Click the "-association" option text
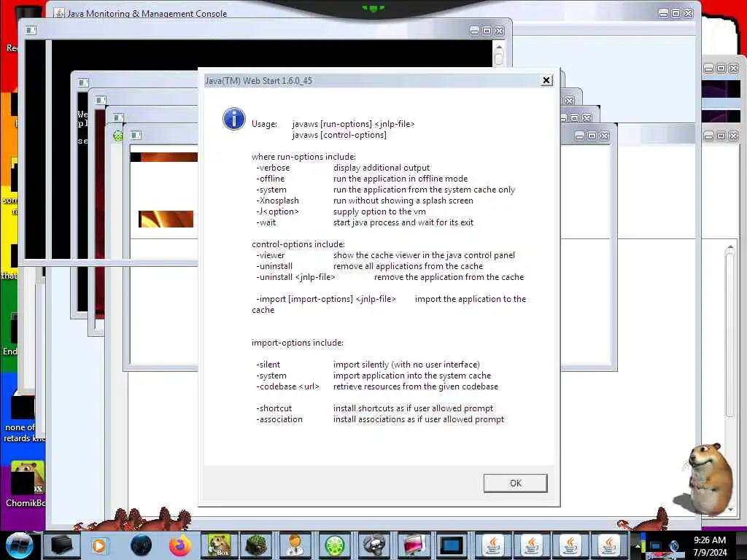The width and height of the screenshot is (747, 560). tap(279, 419)
